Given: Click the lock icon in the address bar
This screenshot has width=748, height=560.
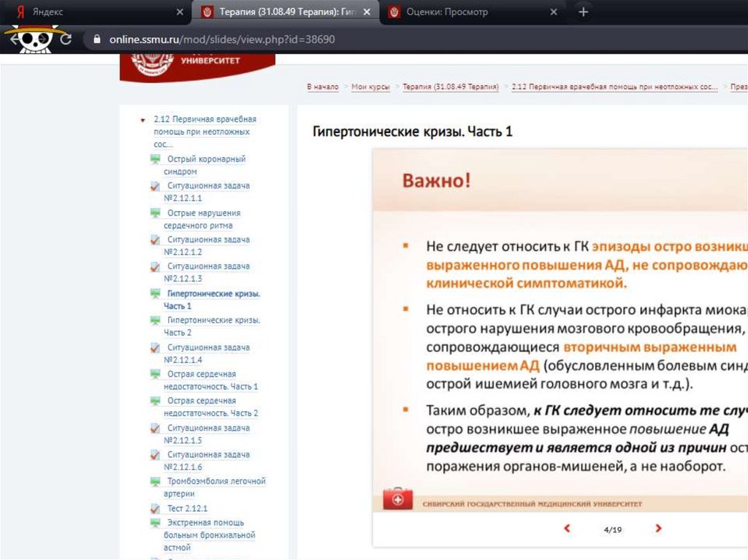Looking at the screenshot, I should (97, 39).
